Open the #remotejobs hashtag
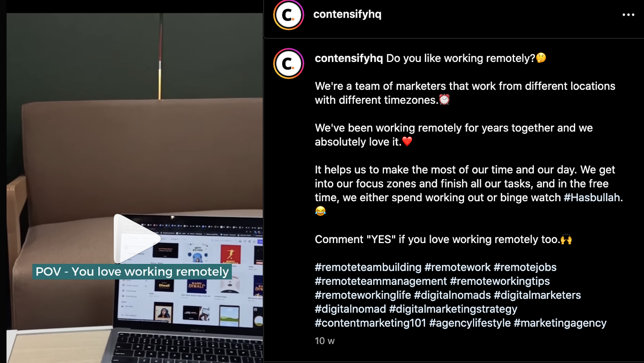Viewport: 644px width, 363px height. coord(525,267)
